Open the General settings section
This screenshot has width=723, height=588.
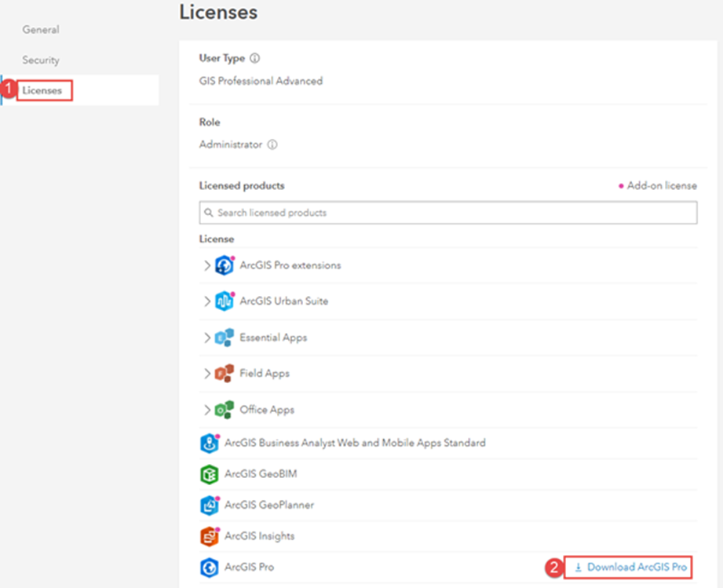tap(41, 29)
